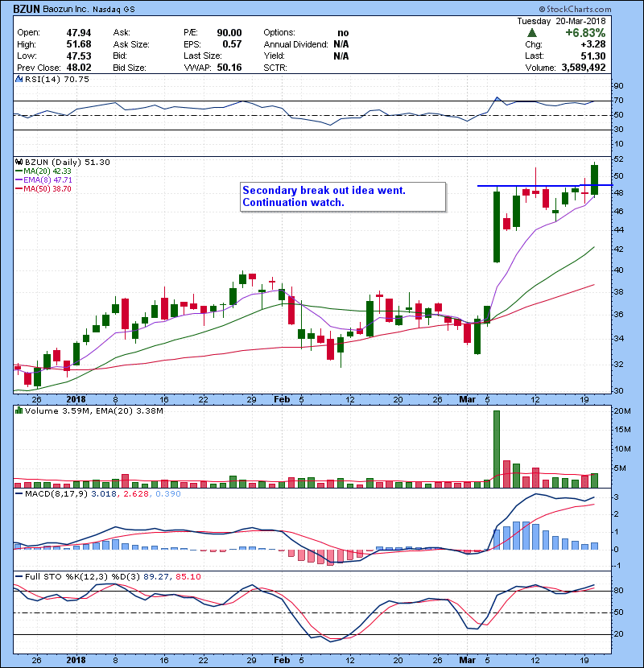Click the -1 label on MACD axis
The image size is (644, 668).
click(617, 566)
